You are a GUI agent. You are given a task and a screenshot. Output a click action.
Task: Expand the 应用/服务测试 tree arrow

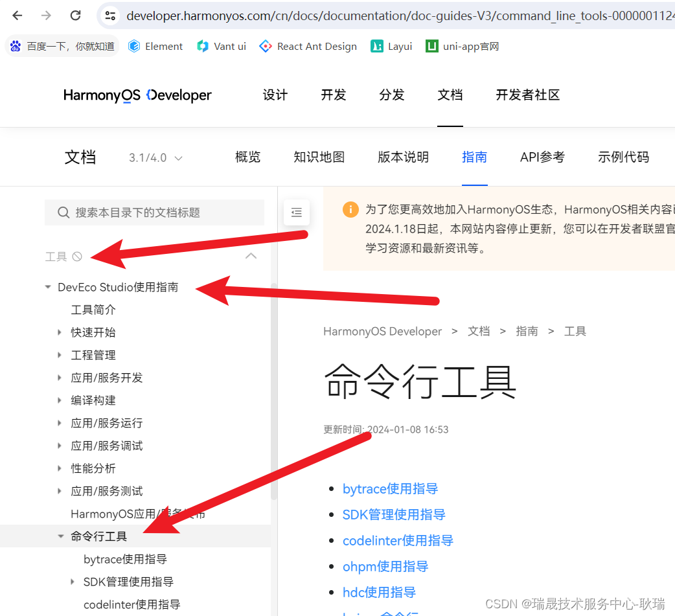click(60, 491)
